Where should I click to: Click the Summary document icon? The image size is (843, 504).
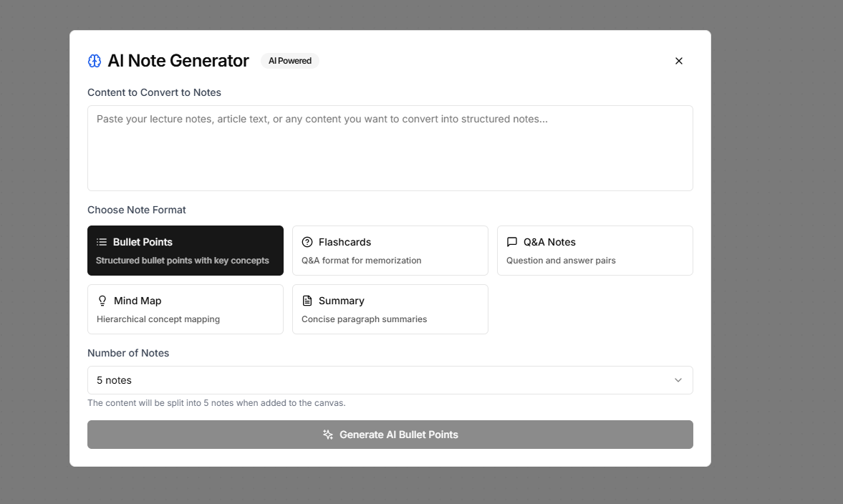point(307,301)
